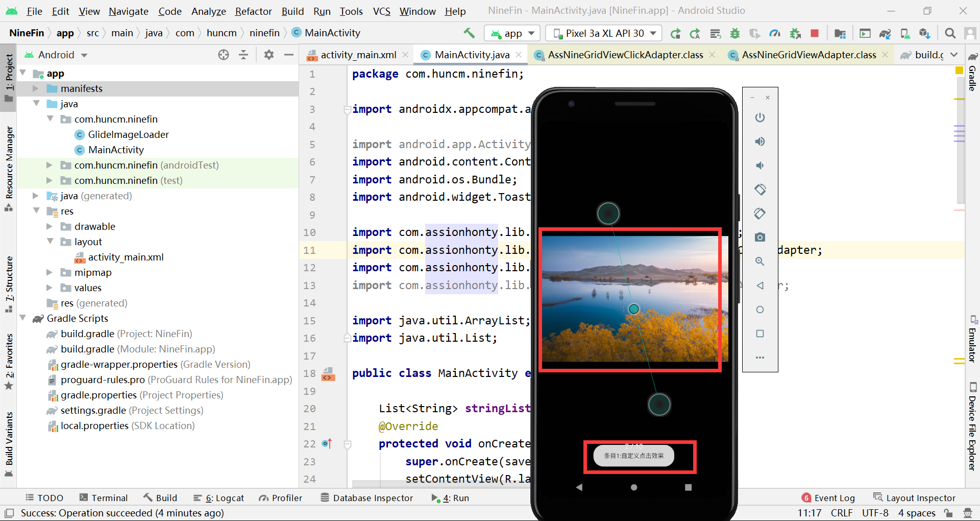Lower emulator volume with volume down icon
The height and width of the screenshot is (521, 980).
[760, 165]
